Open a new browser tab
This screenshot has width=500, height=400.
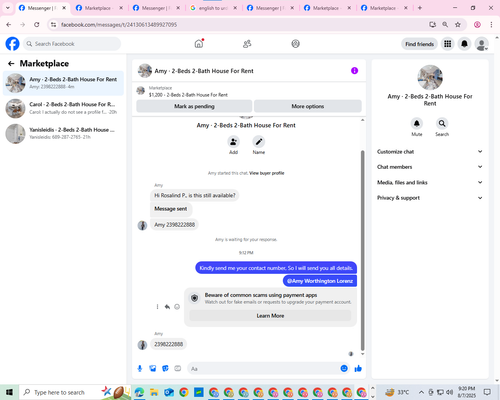420,8
